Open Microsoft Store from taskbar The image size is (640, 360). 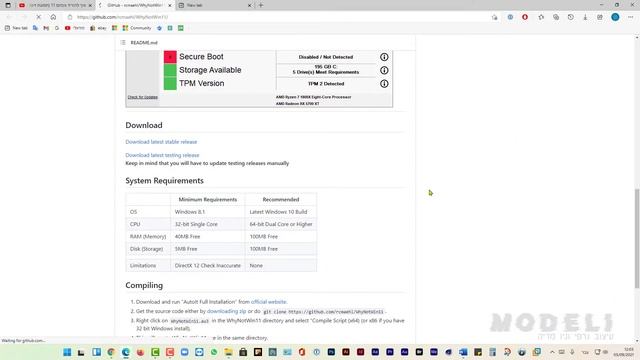point(243,352)
